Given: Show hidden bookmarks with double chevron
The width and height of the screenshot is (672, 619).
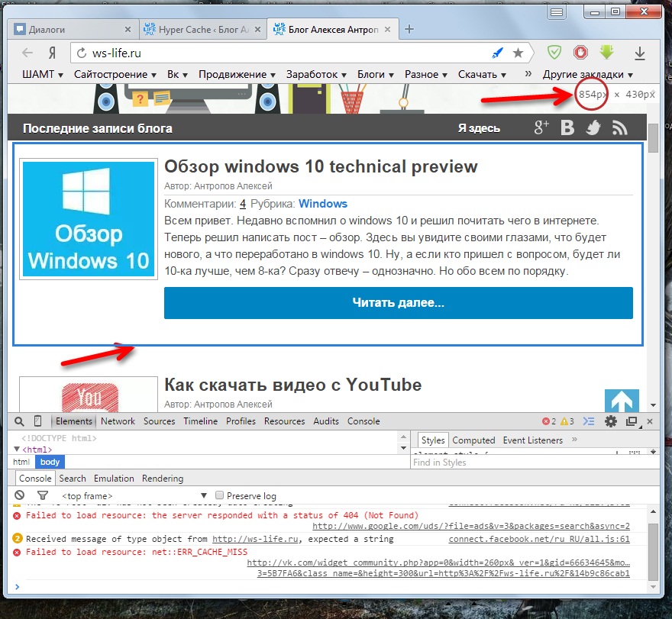Looking at the screenshot, I should (528, 74).
